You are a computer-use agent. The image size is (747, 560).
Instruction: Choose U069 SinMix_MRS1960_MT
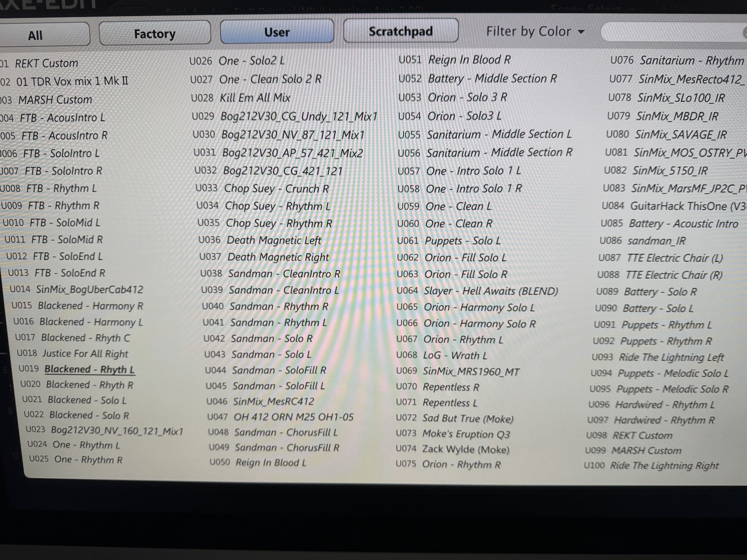coord(458,371)
